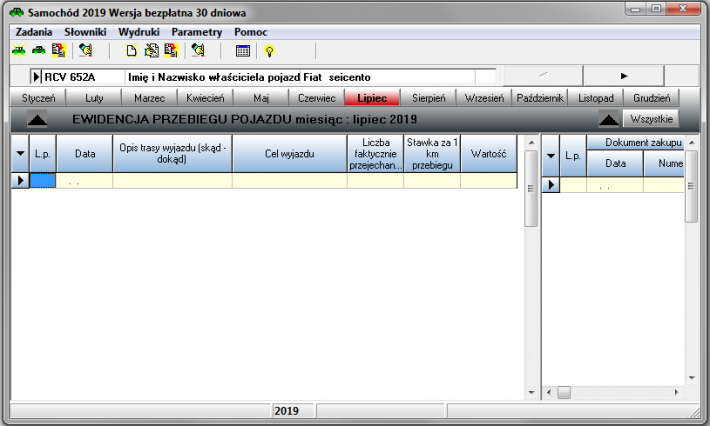Collapse the left panel with black triangle
Viewport: 710px width, 426px height.
(x=37, y=120)
